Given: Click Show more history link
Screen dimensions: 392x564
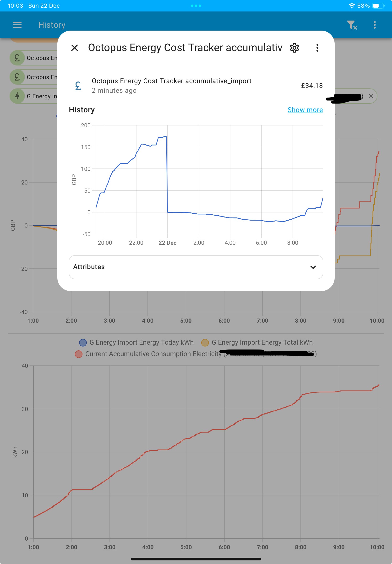Looking at the screenshot, I should [x=305, y=110].
